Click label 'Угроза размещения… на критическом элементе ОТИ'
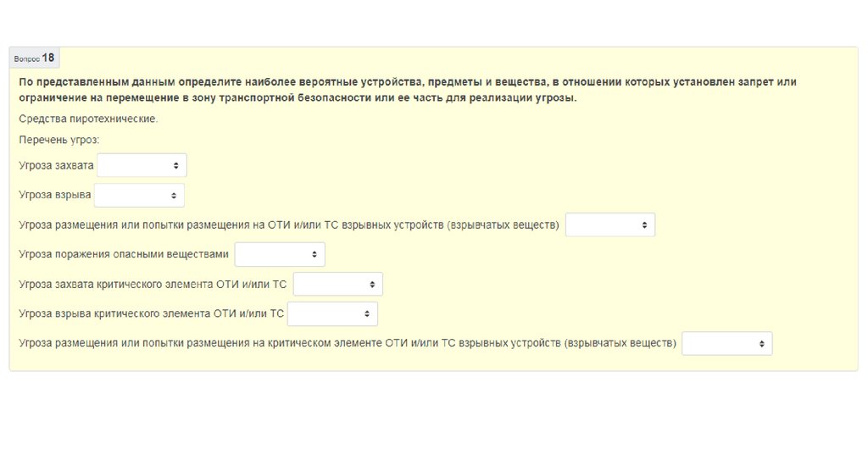Image resolution: width=868 pixels, height=471 pixels. (x=348, y=343)
